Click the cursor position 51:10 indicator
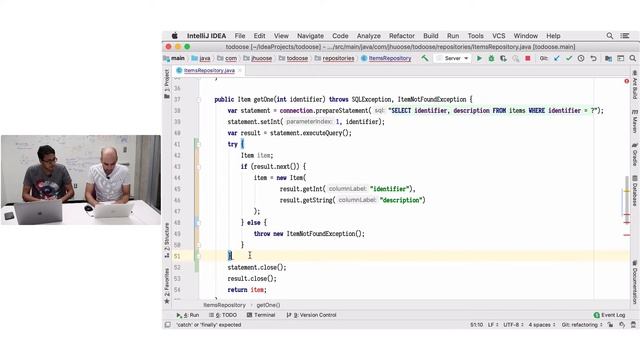 [476, 325]
